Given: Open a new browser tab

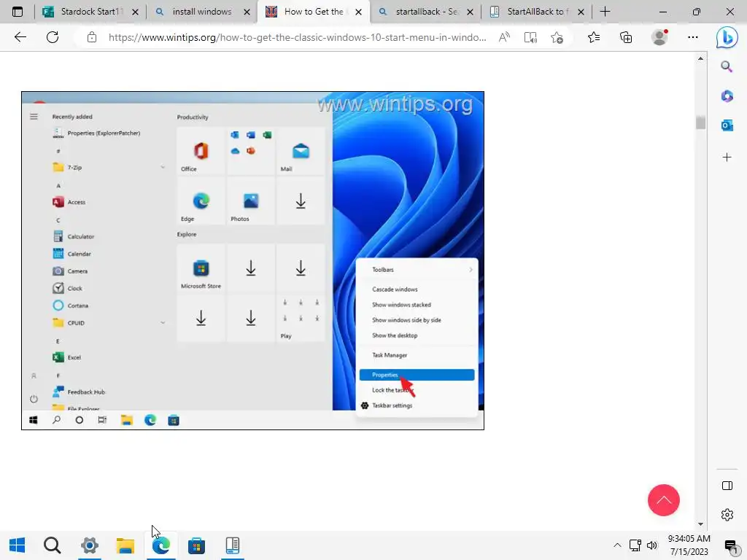Looking at the screenshot, I should pos(605,12).
